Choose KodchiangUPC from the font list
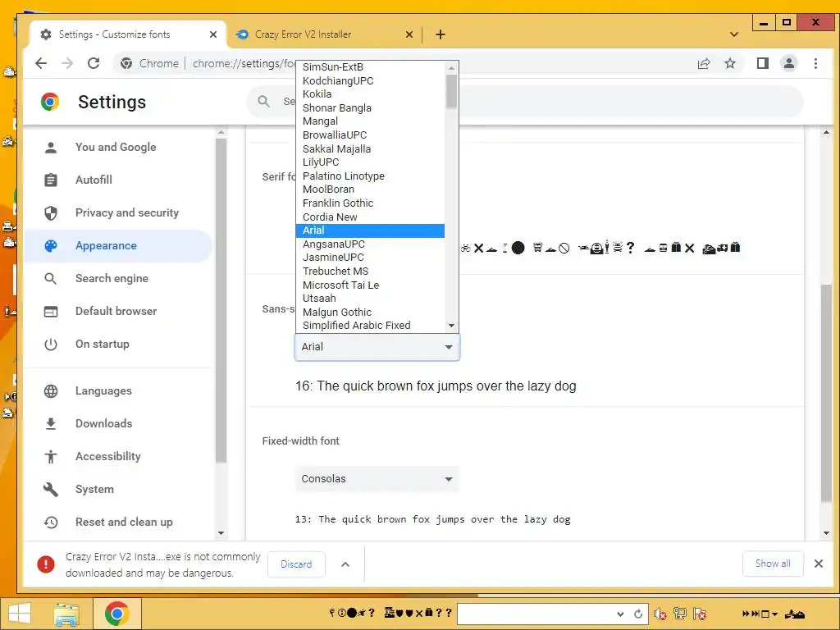The width and height of the screenshot is (840, 630). (x=370, y=80)
